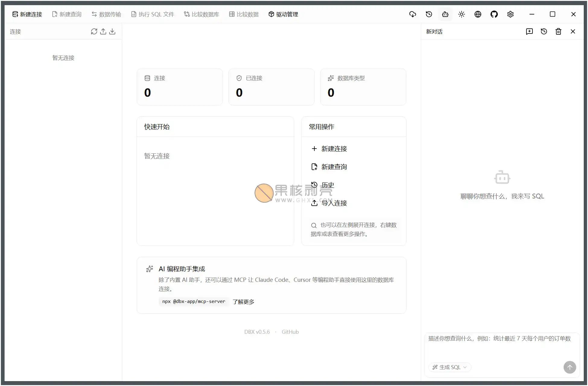The image size is (588, 386).
Task: Start a new chat with the plus-message icon
Action: 529,31
